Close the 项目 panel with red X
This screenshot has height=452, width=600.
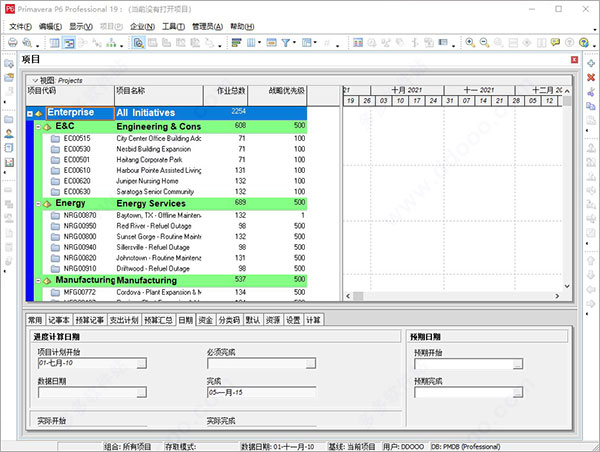[x=574, y=60]
